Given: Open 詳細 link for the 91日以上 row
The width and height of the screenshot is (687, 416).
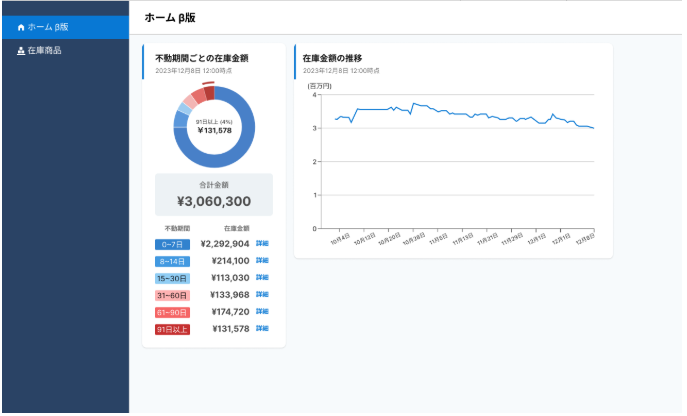Looking at the screenshot, I should tap(262, 328).
